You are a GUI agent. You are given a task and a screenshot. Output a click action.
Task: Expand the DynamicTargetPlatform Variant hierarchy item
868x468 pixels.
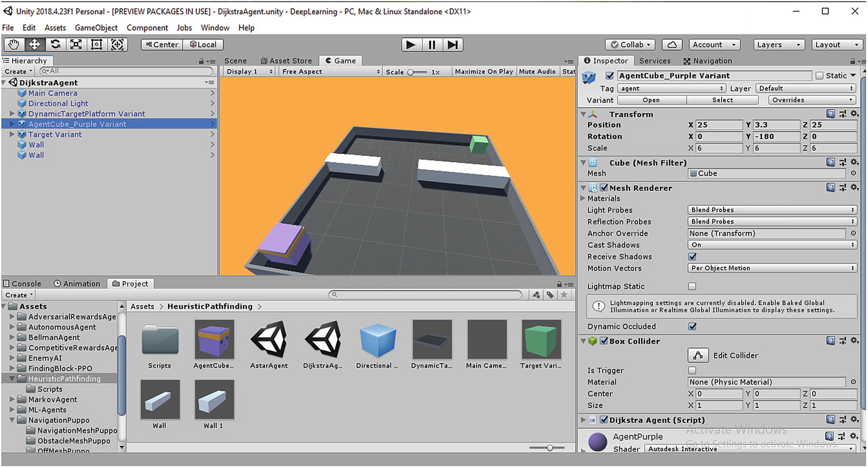coord(12,114)
